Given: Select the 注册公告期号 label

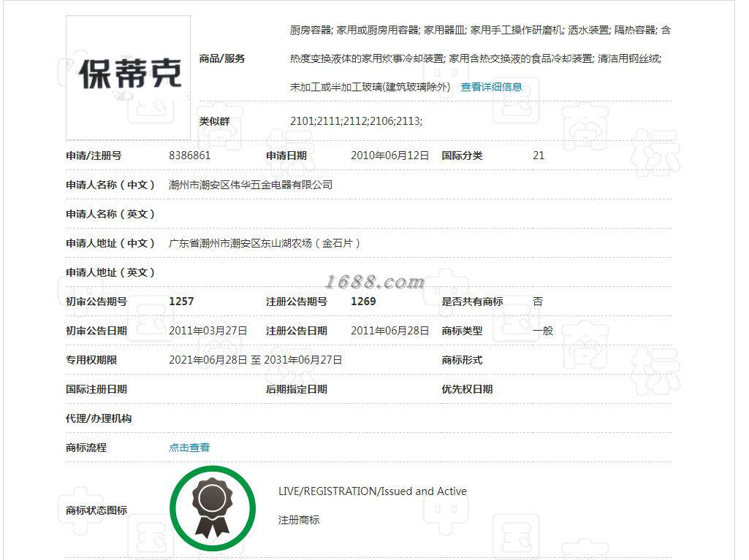Looking at the screenshot, I should click(x=297, y=302).
